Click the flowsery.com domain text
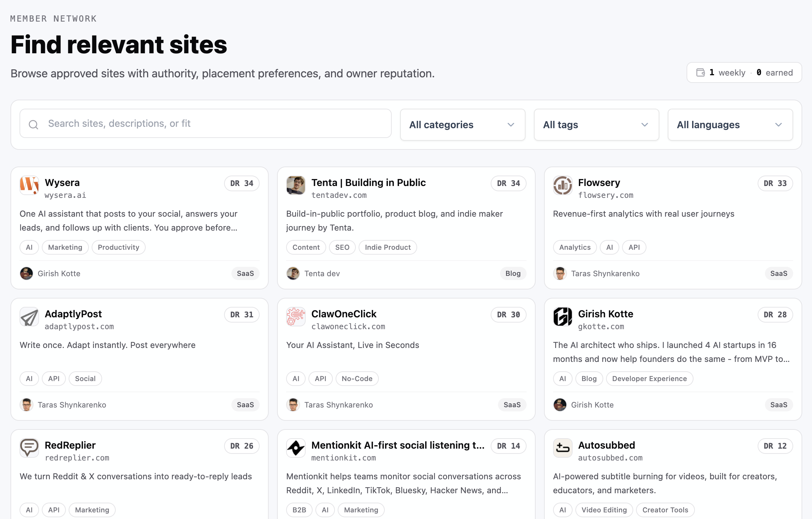 (x=605, y=195)
